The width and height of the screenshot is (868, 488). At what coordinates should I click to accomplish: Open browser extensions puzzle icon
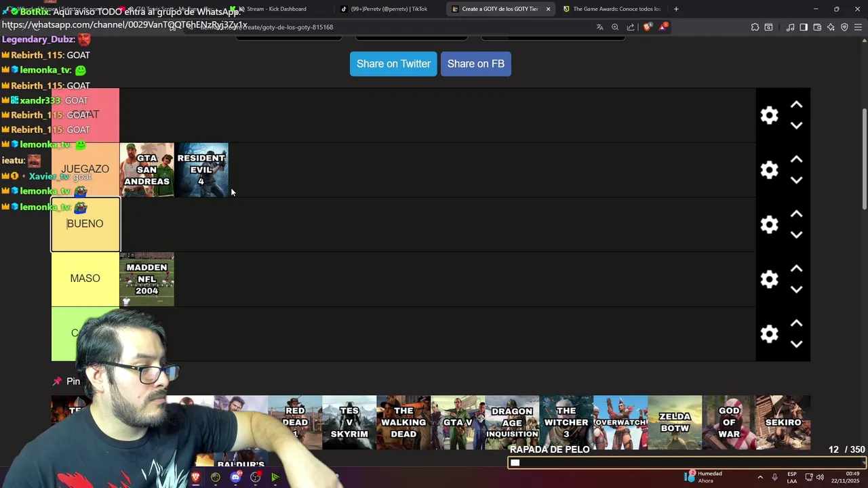tap(755, 27)
